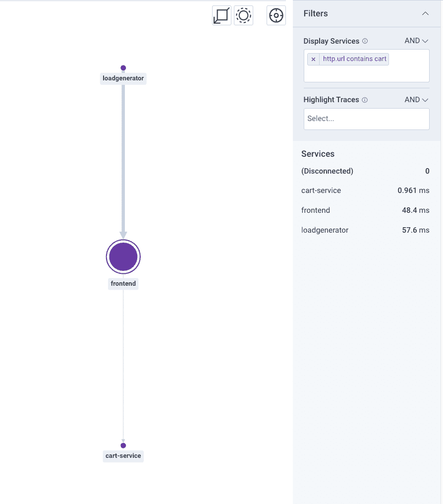Click frontend in Services list

point(316,210)
